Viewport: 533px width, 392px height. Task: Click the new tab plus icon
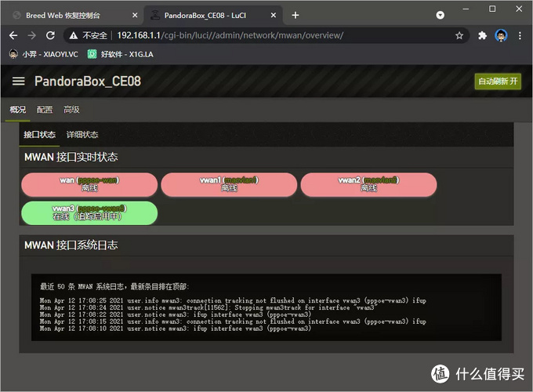(x=296, y=15)
